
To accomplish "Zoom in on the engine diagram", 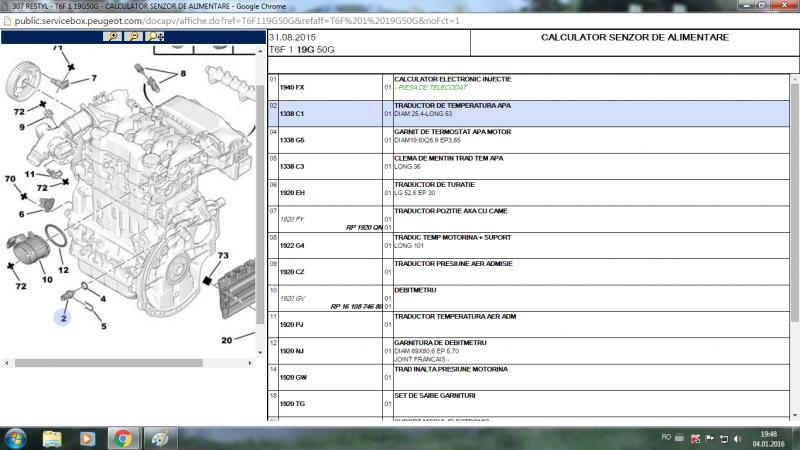I will pos(112,36).
